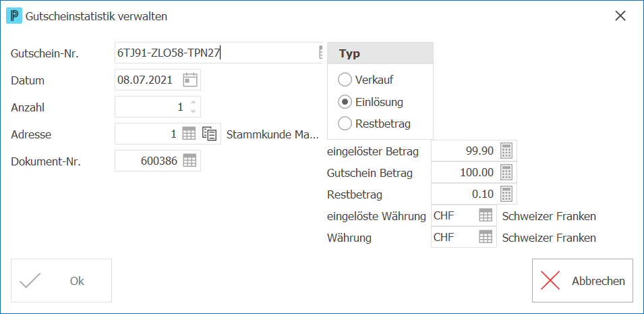The height and width of the screenshot is (314, 644).
Task: Decrease Anzahl with the down arrow
Action: coord(194,111)
